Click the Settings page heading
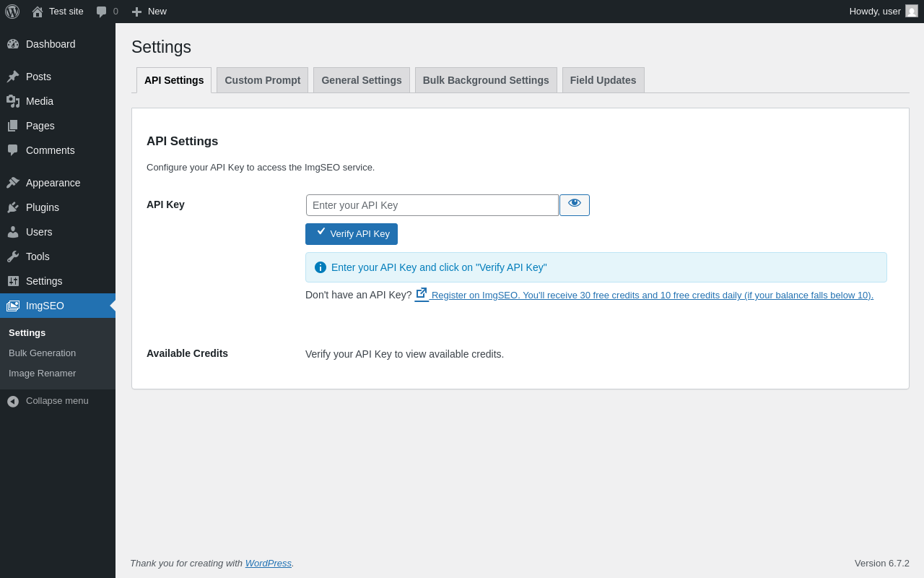This screenshot has width=924, height=578. point(161,47)
